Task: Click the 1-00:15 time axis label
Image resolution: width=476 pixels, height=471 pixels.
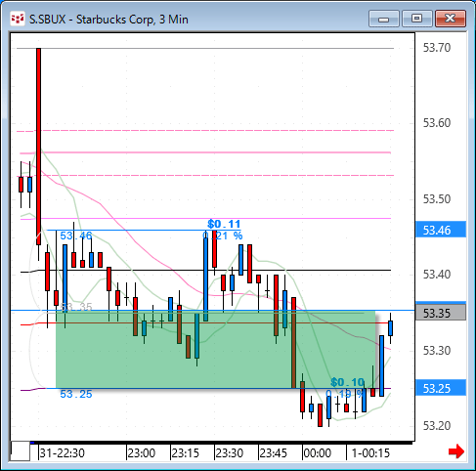Action: (370, 452)
